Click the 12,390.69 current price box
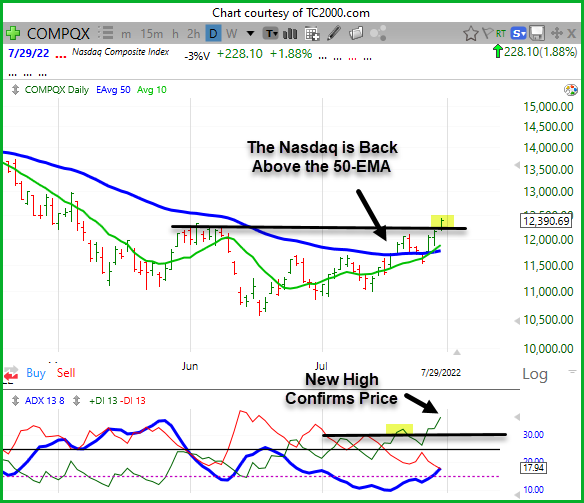The height and width of the screenshot is (503, 584). pyautogui.click(x=546, y=221)
